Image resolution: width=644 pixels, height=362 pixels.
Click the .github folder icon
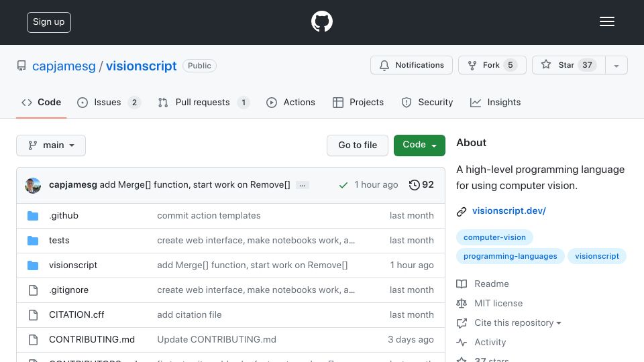pyautogui.click(x=33, y=216)
